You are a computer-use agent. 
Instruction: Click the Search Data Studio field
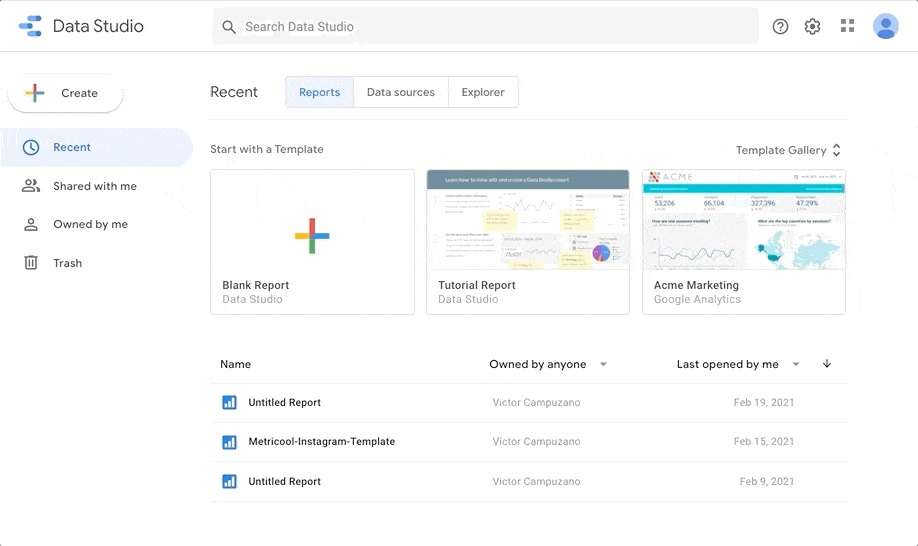[x=485, y=26]
